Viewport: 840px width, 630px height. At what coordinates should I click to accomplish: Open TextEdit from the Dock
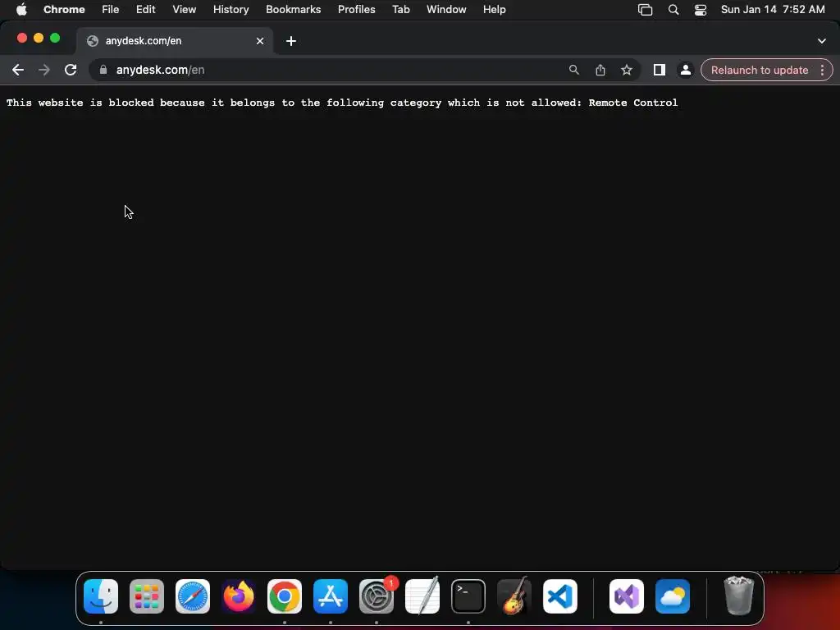pos(422,596)
